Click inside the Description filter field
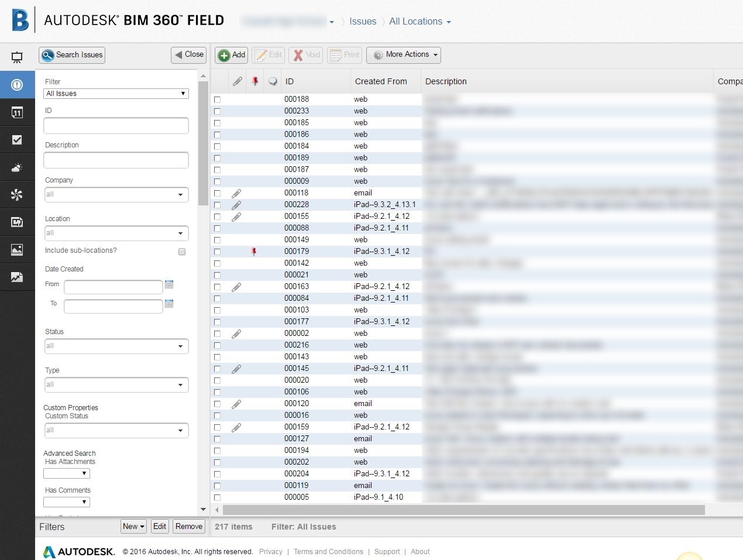Image resolution: width=743 pixels, height=560 pixels. point(115,160)
